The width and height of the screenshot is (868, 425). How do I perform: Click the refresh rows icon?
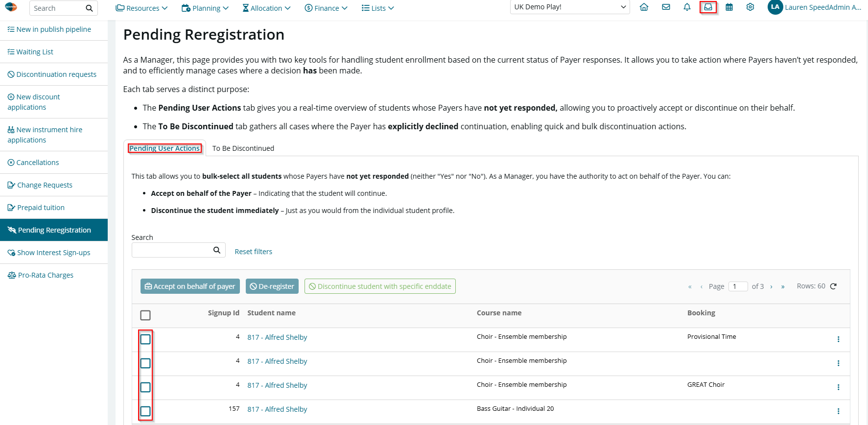tap(833, 286)
